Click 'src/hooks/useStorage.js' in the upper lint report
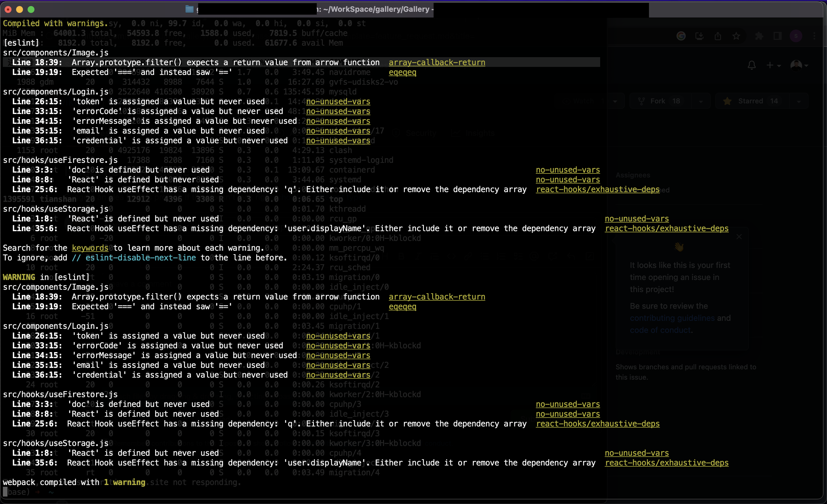Screen dimensions: 827x504 56,209
